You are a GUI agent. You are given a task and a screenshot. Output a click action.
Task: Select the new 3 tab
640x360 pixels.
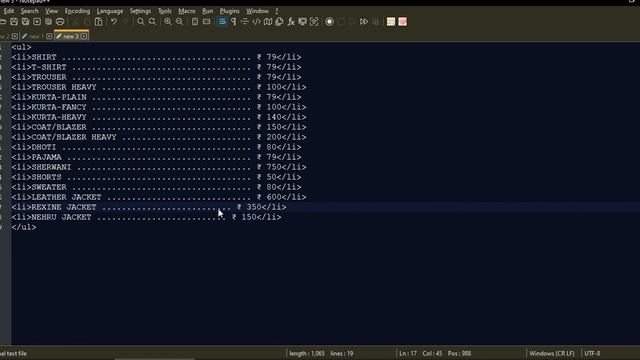71,36
